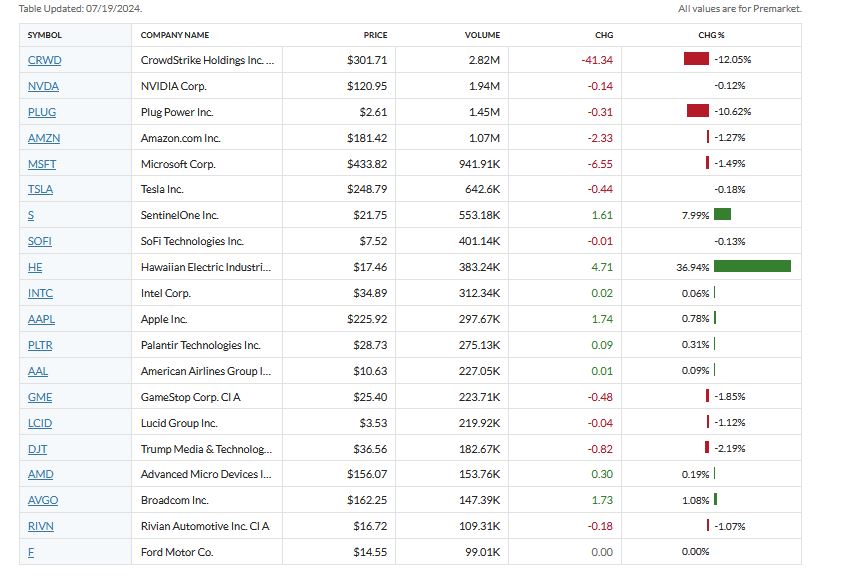Open PLUG stock symbol link
This screenshot has width=857, height=578.
[42, 112]
